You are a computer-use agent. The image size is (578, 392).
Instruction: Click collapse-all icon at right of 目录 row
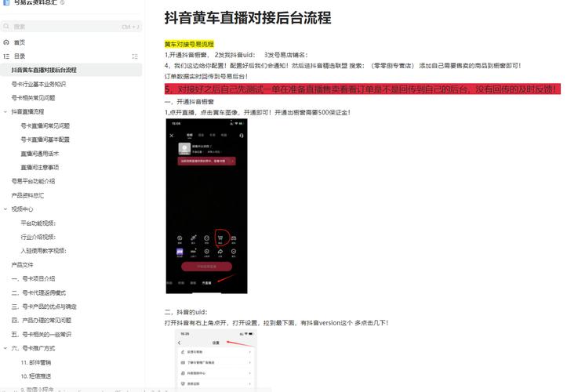[135, 56]
